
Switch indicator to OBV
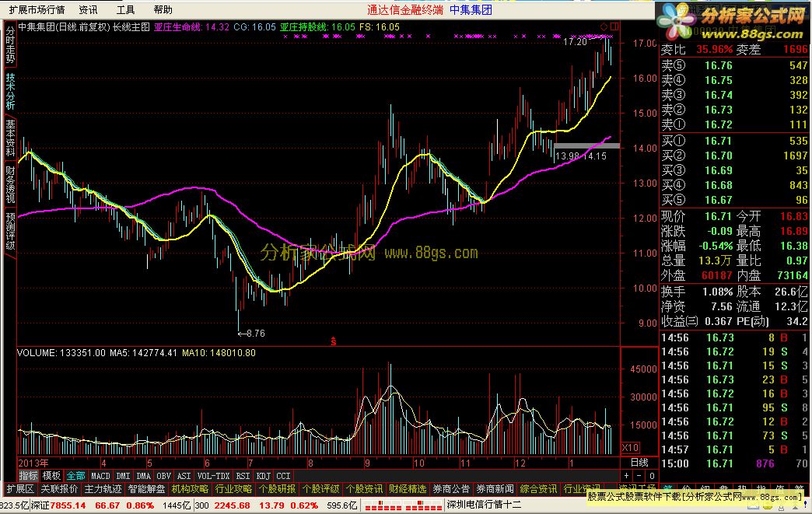(x=163, y=476)
